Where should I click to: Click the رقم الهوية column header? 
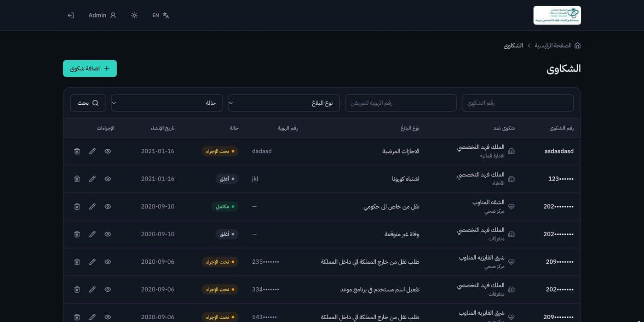(287, 128)
